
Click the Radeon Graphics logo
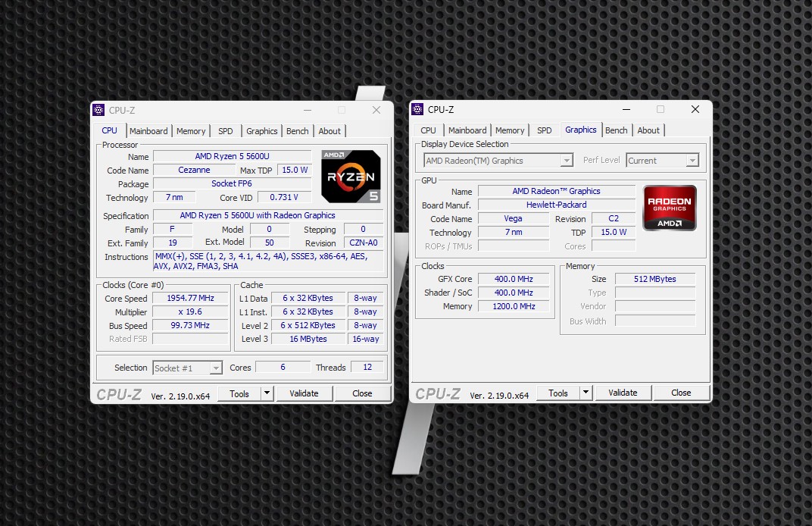point(670,208)
